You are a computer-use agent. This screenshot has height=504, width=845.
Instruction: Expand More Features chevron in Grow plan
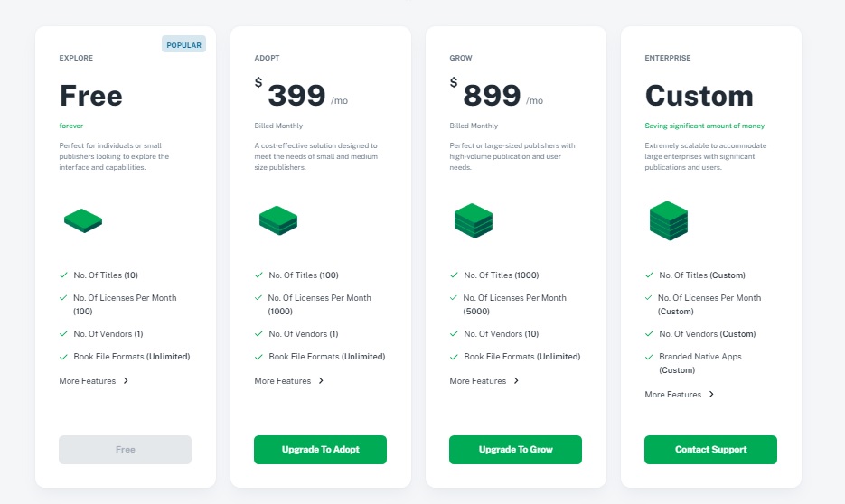coord(516,380)
